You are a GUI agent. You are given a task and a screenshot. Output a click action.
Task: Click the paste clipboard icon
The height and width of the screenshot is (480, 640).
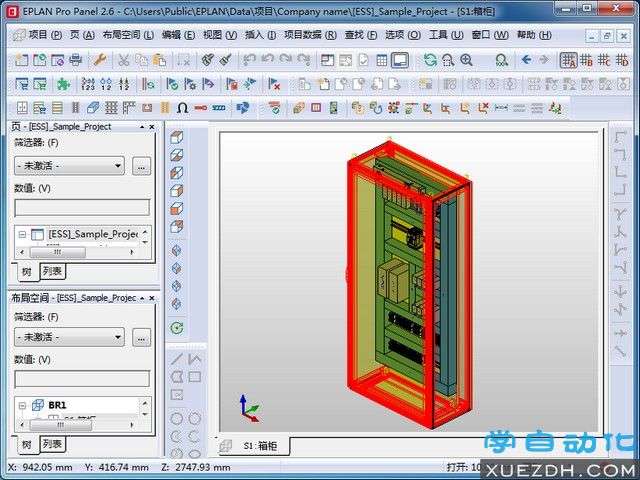pos(160,60)
